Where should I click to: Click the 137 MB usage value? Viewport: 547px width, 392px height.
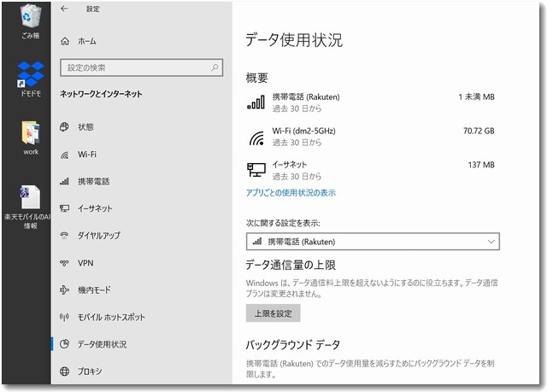[481, 165]
